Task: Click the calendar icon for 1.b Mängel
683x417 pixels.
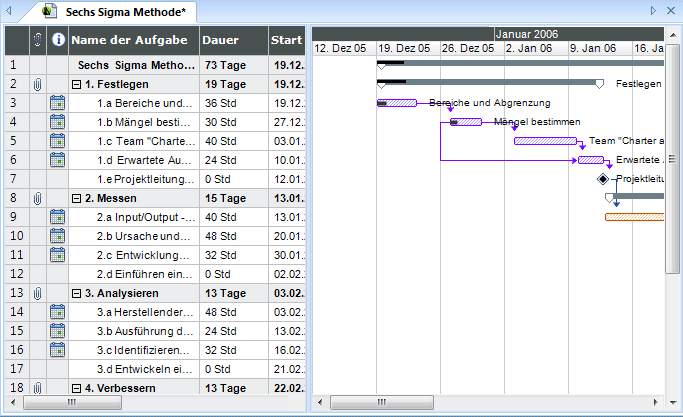Action: pyautogui.click(x=57, y=122)
